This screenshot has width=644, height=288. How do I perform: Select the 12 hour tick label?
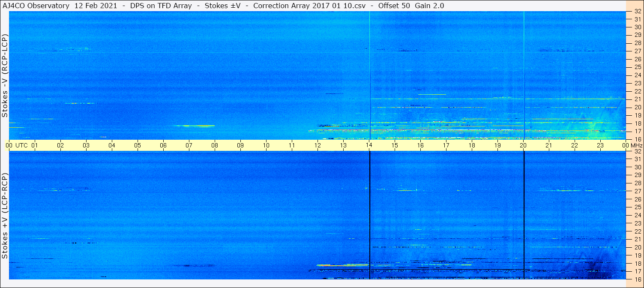pos(318,145)
